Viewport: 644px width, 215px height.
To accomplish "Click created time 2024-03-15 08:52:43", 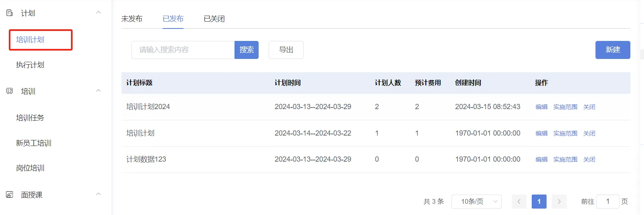I will pos(488,107).
